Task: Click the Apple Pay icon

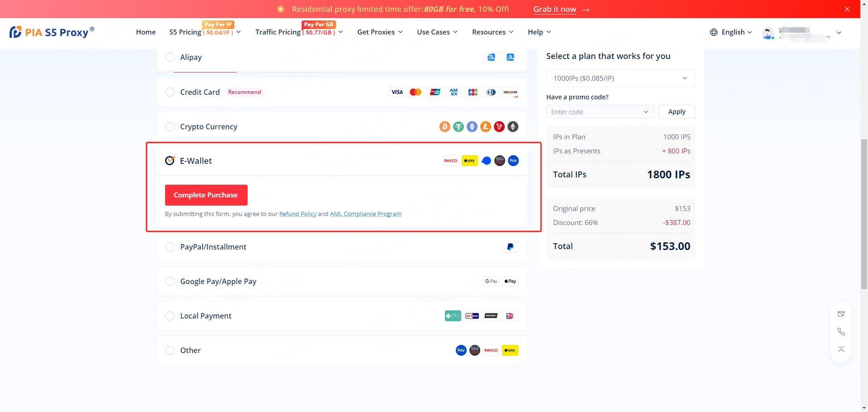Action: [510, 281]
